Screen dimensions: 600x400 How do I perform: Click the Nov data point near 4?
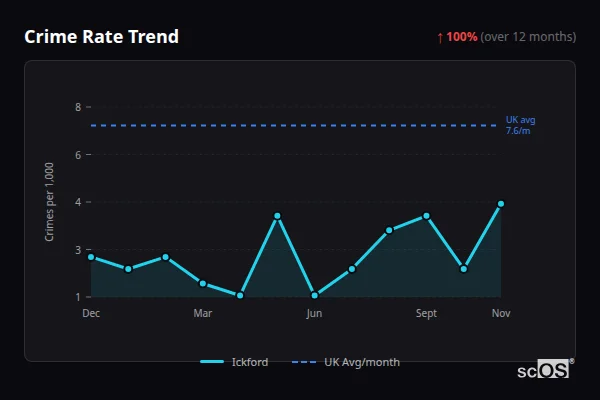click(x=501, y=204)
